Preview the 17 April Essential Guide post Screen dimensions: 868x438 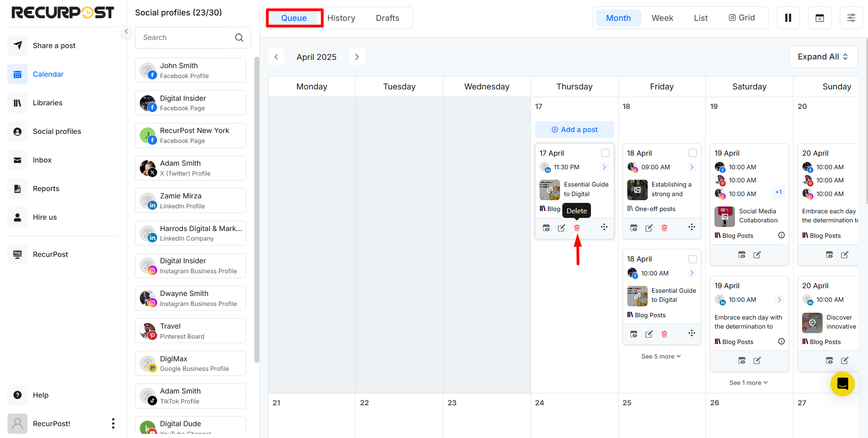pyautogui.click(x=546, y=228)
